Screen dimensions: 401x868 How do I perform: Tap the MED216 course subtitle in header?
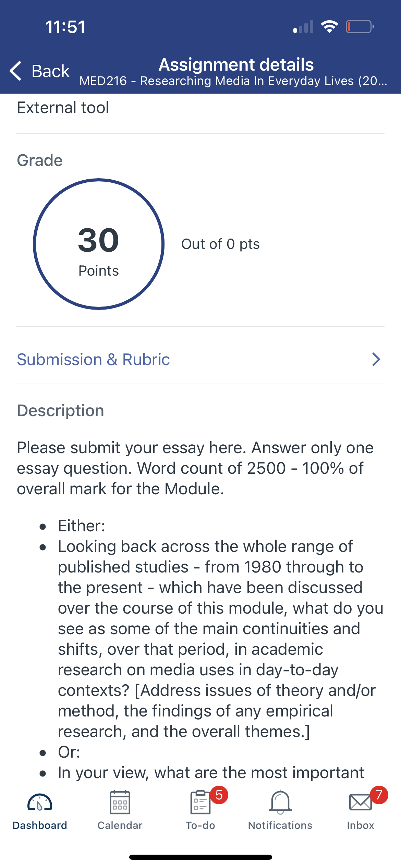pyautogui.click(x=233, y=81)
